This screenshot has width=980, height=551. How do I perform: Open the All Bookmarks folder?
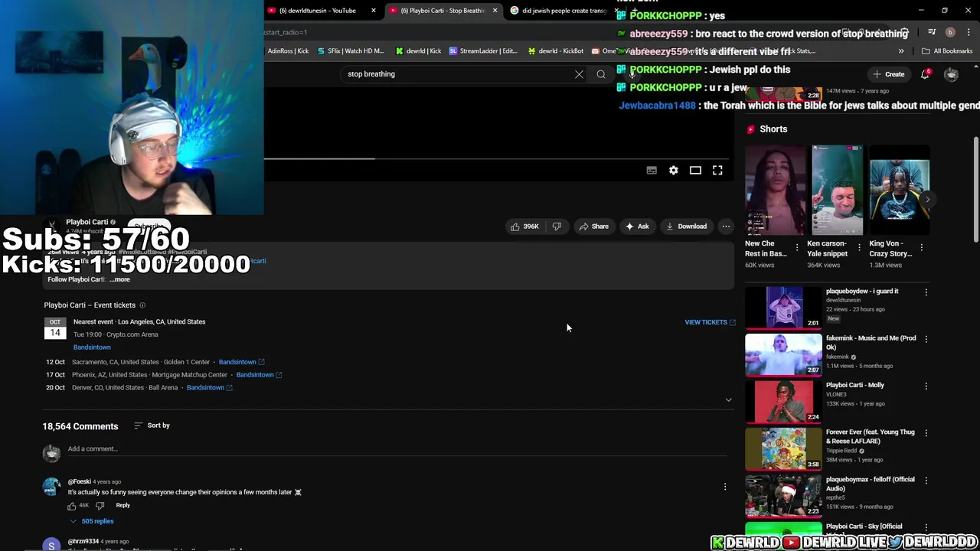tap(947, 51)
